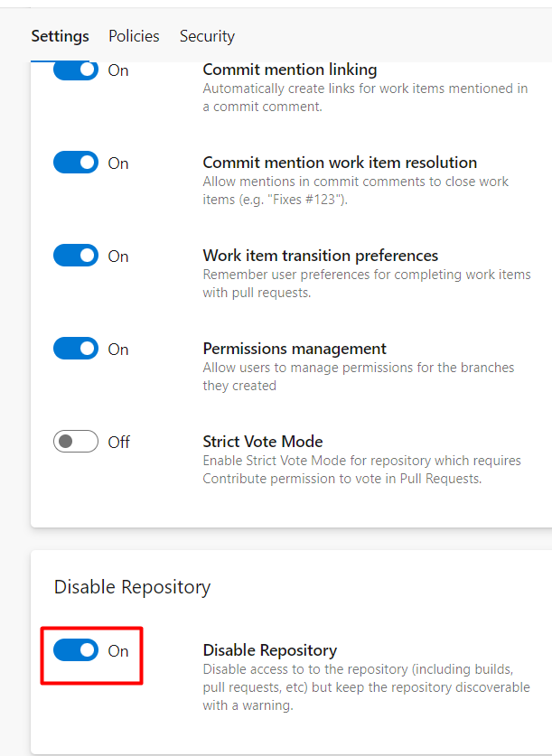Click the Disable Repository description text
The image size is (552, 756).
367,687
